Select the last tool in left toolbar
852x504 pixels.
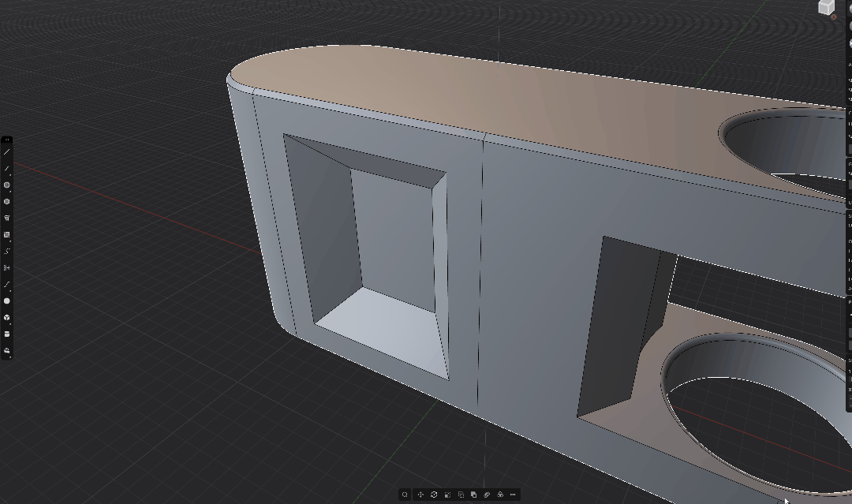6,351
